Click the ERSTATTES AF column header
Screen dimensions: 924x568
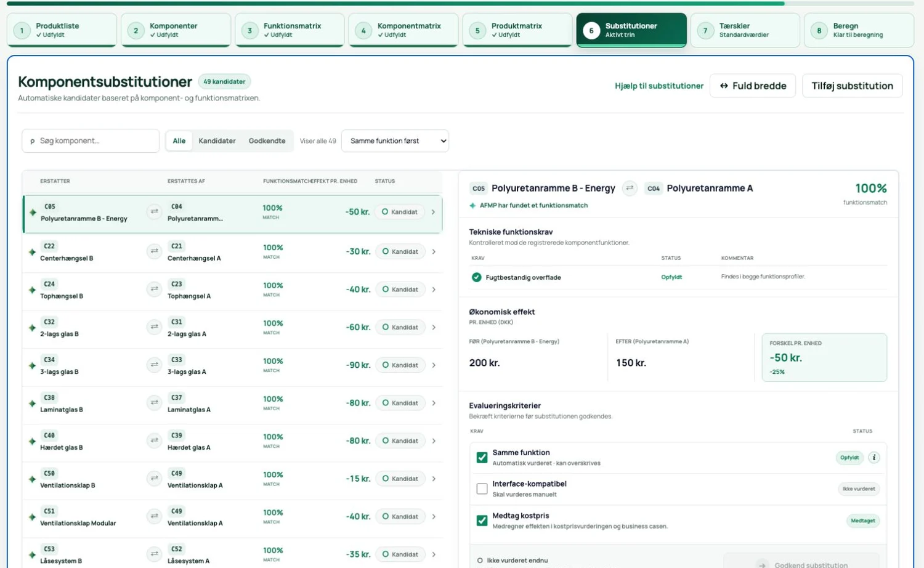[186, 181]
